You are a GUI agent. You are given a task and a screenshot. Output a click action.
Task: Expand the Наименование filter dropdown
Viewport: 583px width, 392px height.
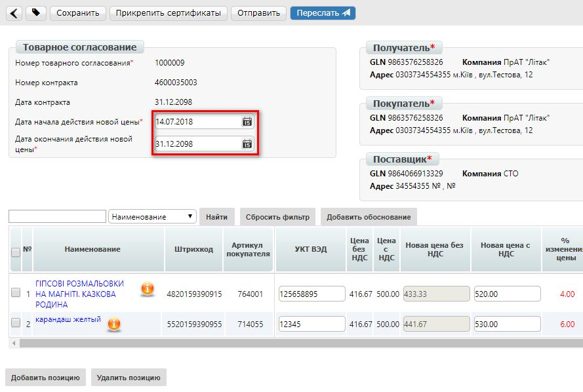[152, 216]
